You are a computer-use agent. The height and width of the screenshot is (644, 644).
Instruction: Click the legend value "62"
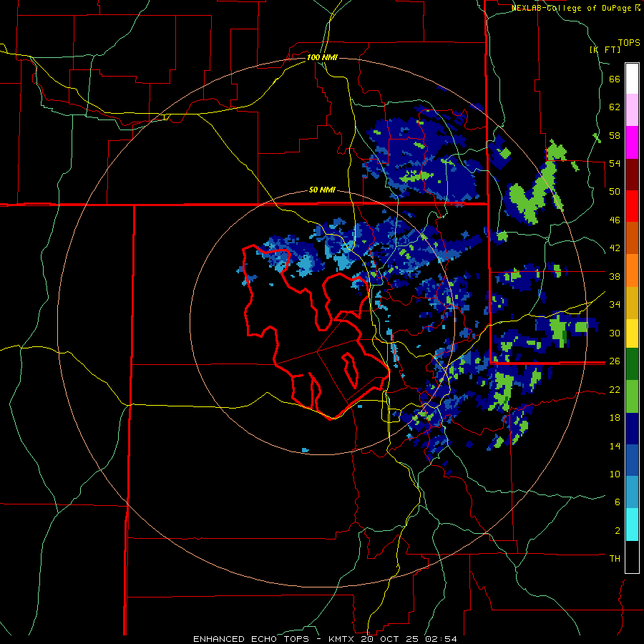coord(615,107)
